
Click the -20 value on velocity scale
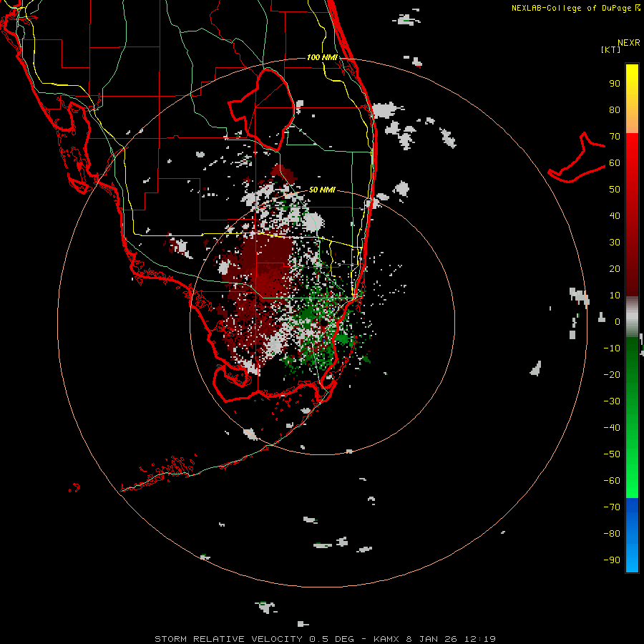click(612, 375)
